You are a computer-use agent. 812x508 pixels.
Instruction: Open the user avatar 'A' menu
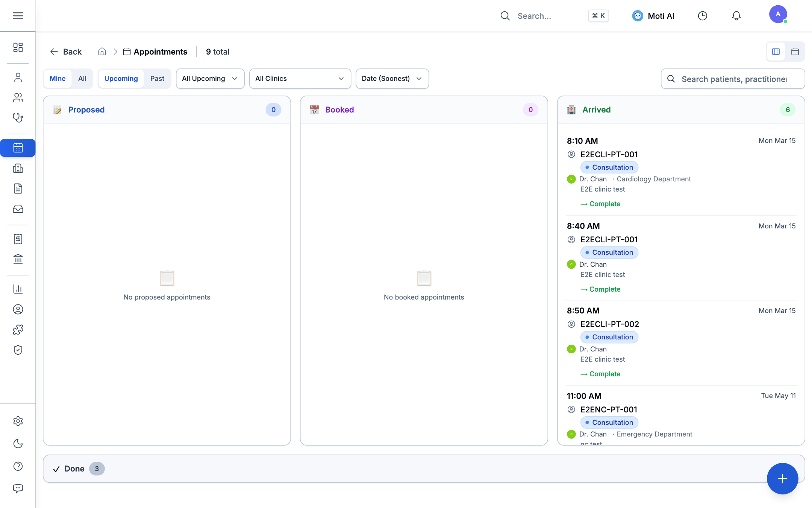(x=778, y=14)
